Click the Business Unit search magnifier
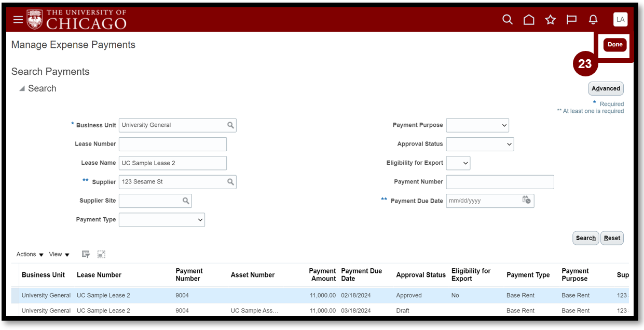The image size is (644, 330). tap(230, 125)
